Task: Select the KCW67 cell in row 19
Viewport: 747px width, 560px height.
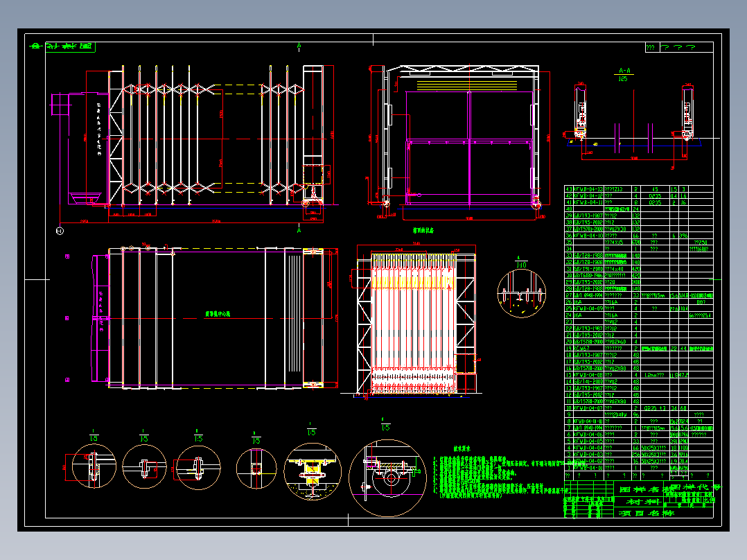Action: pos(588,349)
